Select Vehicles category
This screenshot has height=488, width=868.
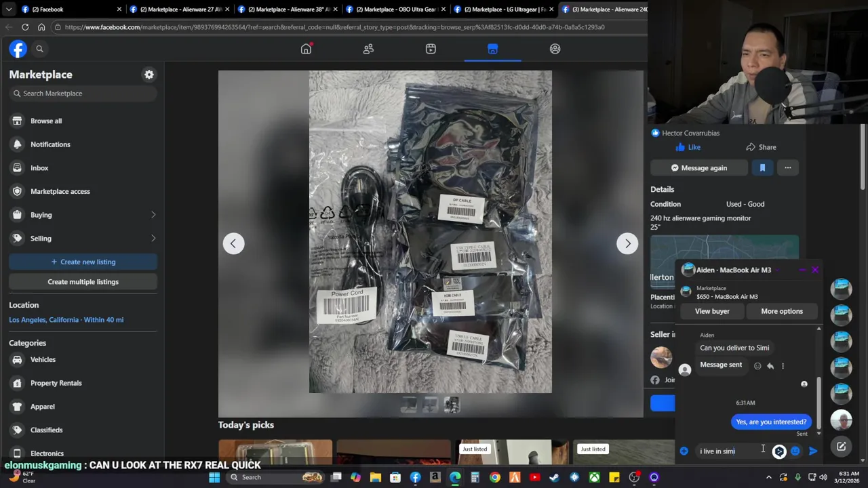(x=83, y=360)
